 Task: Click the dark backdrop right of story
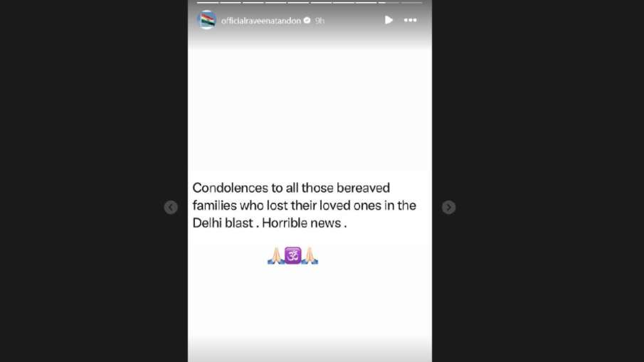point(538,181)
